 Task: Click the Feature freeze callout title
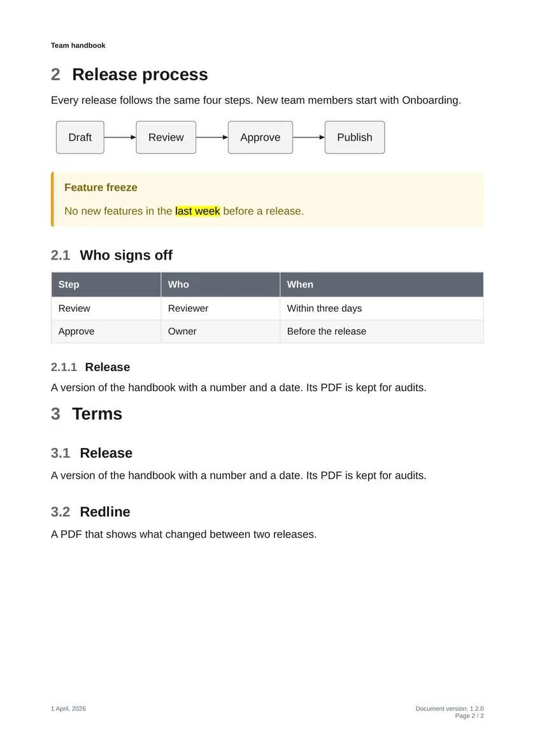click(x=101, y=188)
